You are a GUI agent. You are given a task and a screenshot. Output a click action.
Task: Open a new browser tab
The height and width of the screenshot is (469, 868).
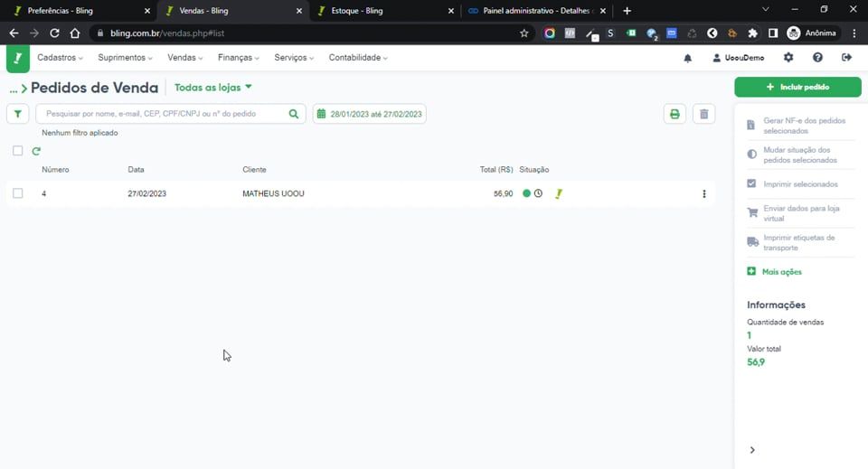627,11
